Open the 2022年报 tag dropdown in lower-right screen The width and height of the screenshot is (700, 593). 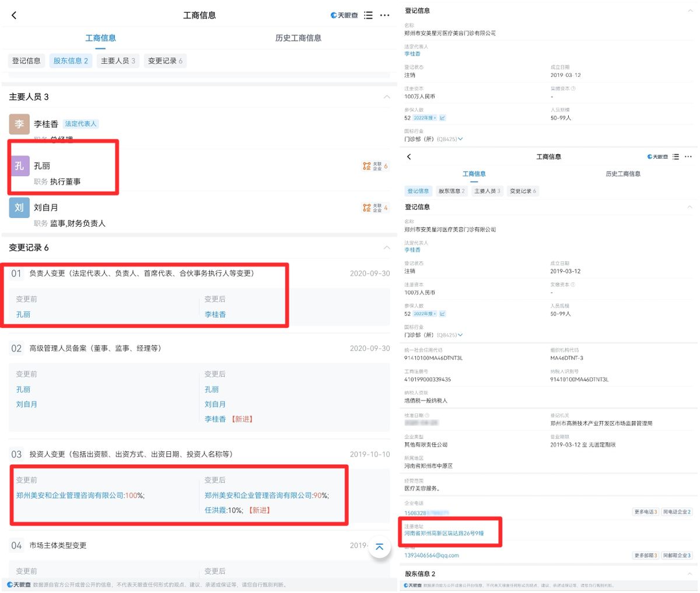coord(425,314)
